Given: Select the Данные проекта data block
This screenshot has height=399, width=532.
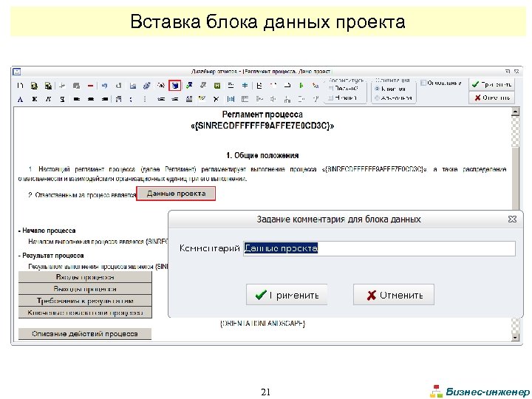Looking at the screenshot, I should pos(176,194).
